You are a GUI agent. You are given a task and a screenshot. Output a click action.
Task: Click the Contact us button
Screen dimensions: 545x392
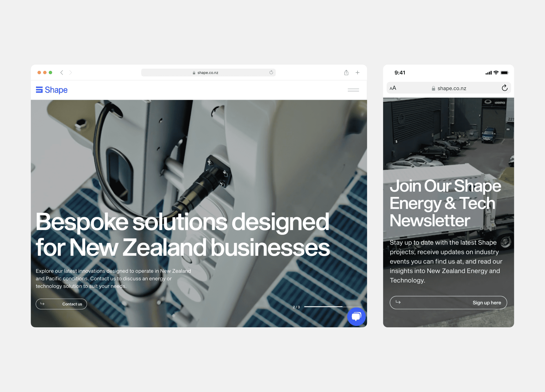(61, 304)
